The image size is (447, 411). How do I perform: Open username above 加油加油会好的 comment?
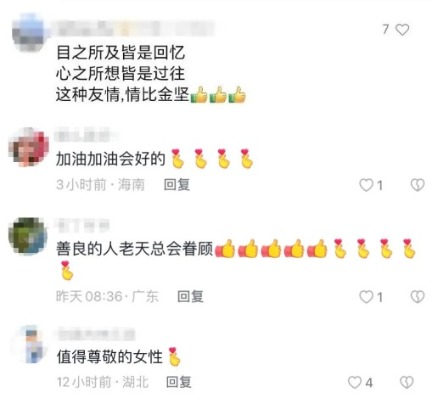[87, 136]
